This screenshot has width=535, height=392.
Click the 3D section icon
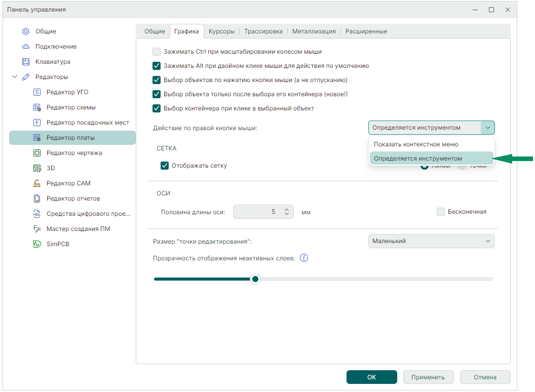point(37,168)
